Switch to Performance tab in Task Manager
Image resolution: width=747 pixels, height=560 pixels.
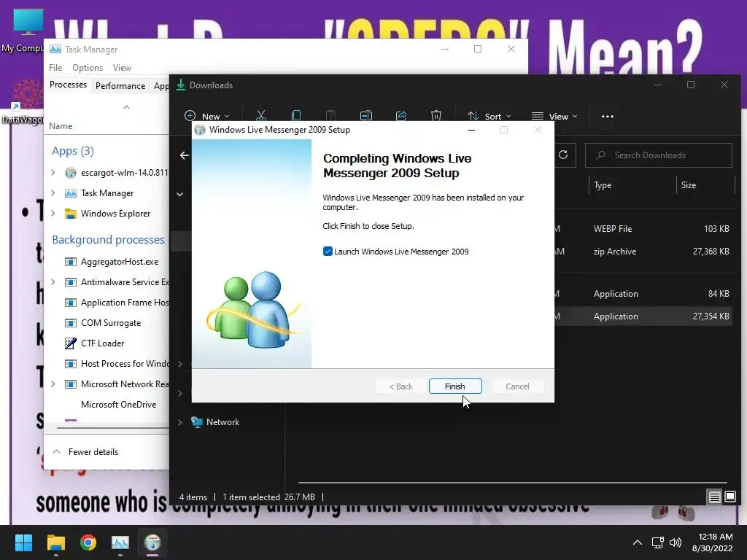120,86
